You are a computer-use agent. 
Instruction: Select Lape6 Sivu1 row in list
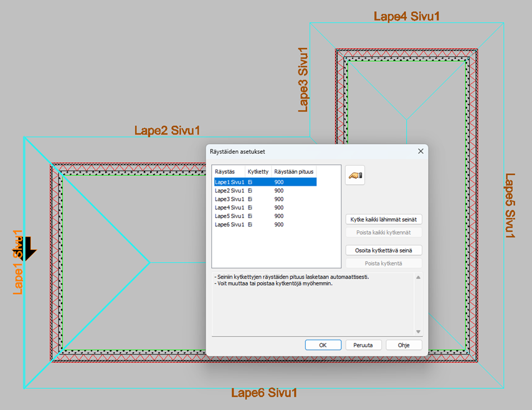[230, 224]
